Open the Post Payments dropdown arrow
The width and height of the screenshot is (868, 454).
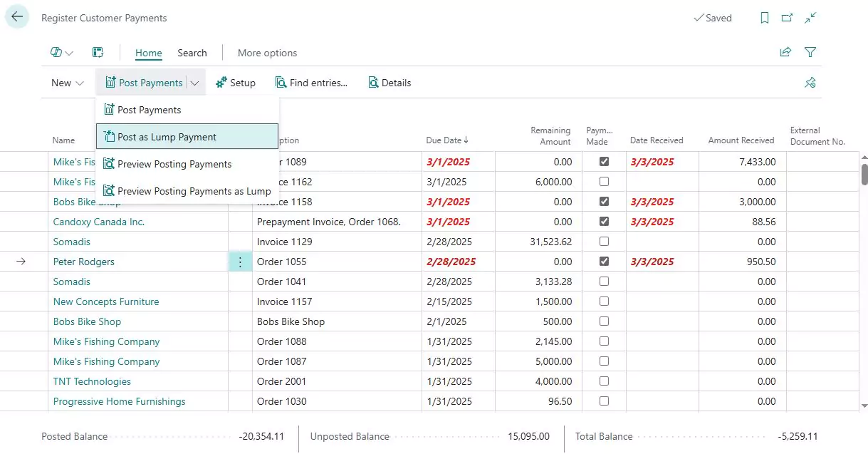click(194, 82)
